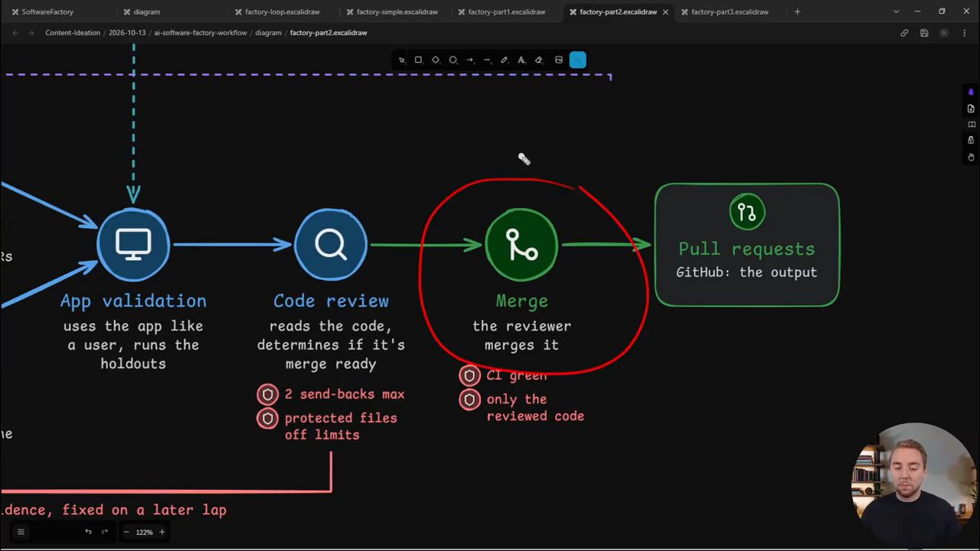This screenshot has width=980, height=551.
Task: Open the hamburger menu at bottom left
Action: tap(21, 532)
